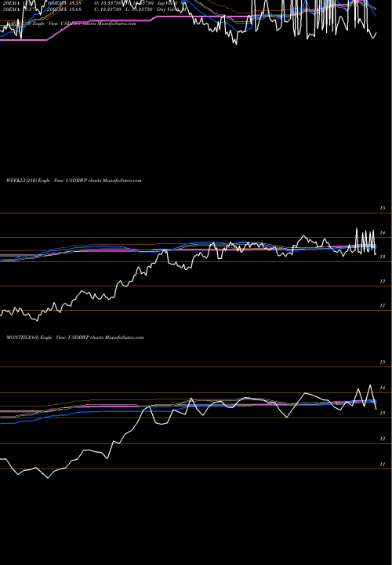Image resolution: width=392 pixels, height=565 pixels.
Task: Click the low price L: 13.33730
Action: [139, 9]
